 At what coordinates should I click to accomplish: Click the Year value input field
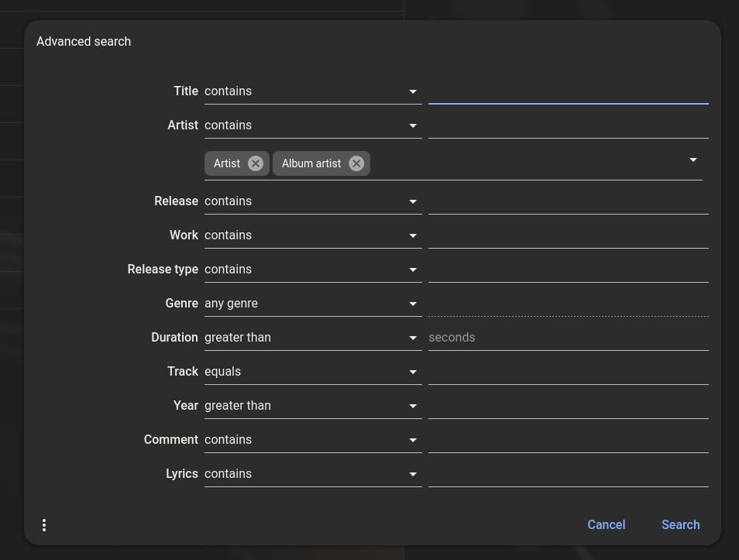pyautogui.click(x=568, y=406)
